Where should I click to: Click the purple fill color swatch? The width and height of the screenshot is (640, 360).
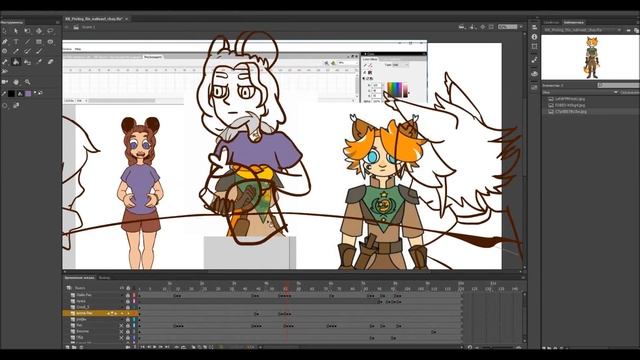pos(28,93)
